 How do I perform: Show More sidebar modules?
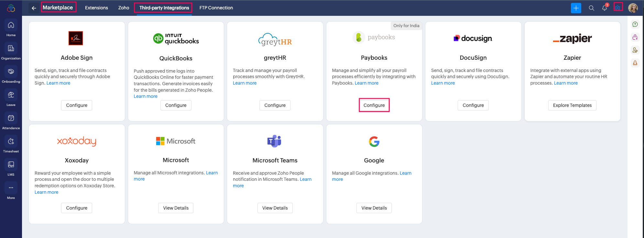(x=11, y=191)
